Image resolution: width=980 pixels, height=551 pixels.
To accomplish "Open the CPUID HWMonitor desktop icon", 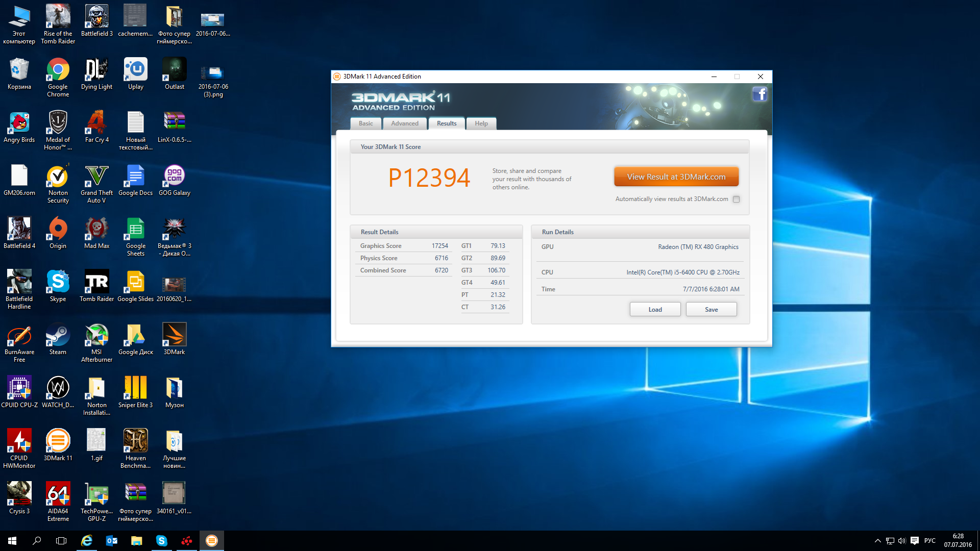I will 19,441.
